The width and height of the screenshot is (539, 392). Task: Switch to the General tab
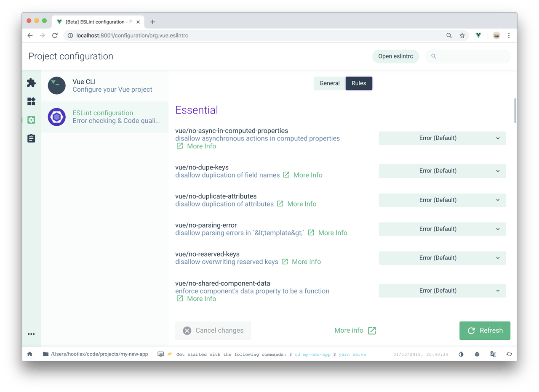point(329,83)
